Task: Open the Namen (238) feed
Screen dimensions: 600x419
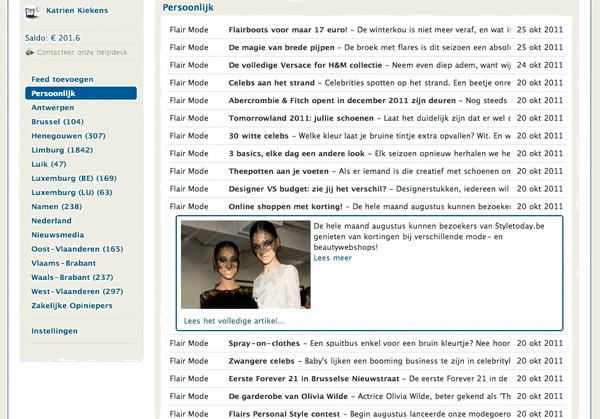Action: [x=57, y=207]
